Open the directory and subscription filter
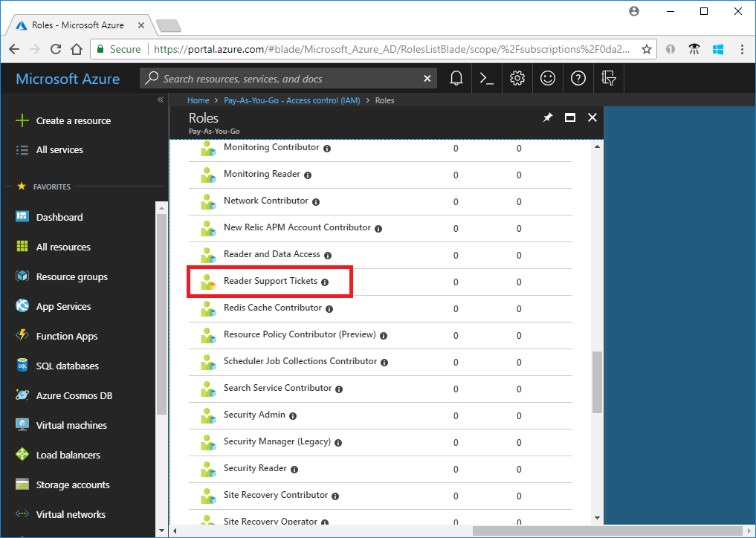Screen dimensions: 756x538 point(608,78)
